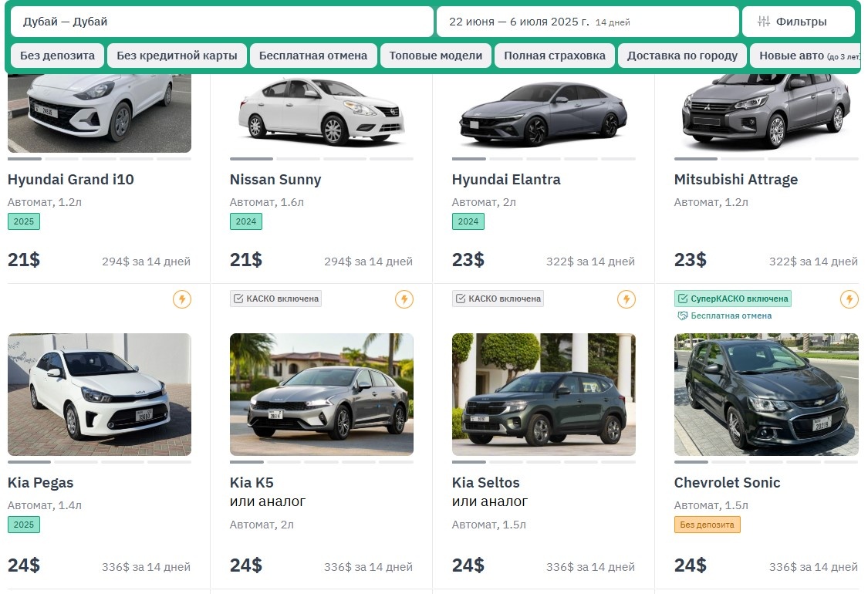
Task: Click the checkmark icon on Kia Seltos's КАСКО badge
Action: [462, 298]
